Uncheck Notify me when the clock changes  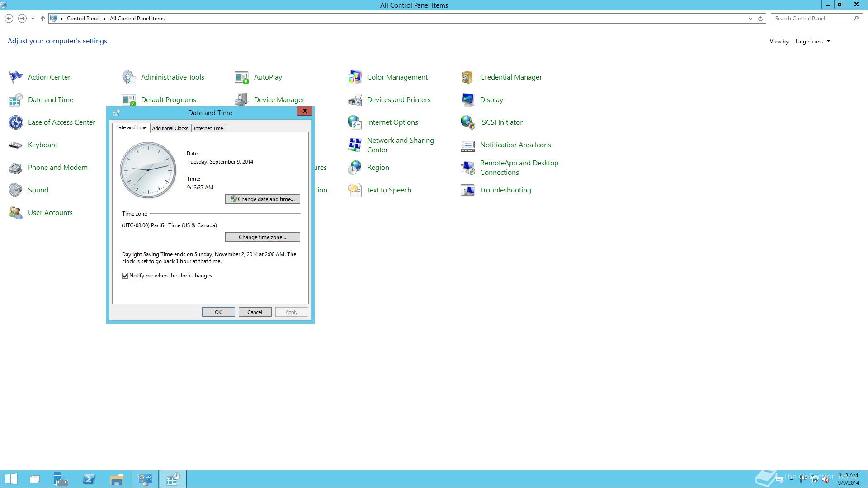pyautogui.click(x=125, y=276)
